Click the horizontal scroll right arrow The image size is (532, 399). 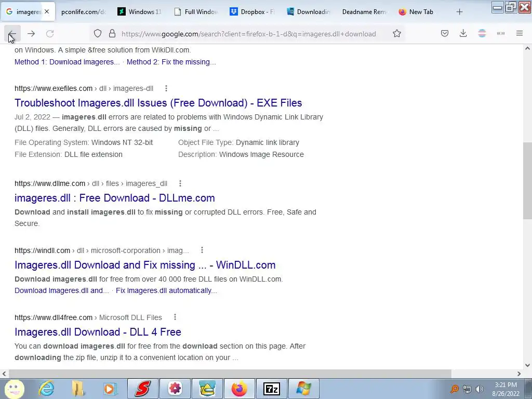(x=519, y=374)
